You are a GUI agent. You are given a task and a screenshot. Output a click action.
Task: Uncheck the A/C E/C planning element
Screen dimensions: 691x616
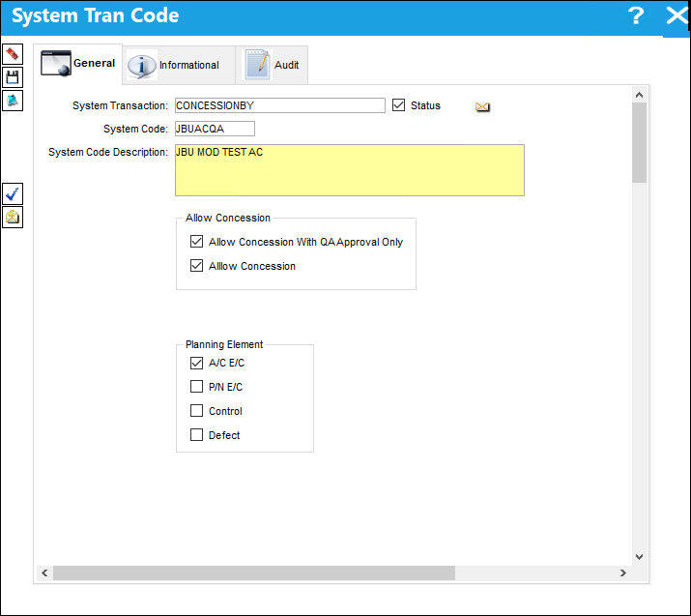pyautogui.click(x=196, y=363)
